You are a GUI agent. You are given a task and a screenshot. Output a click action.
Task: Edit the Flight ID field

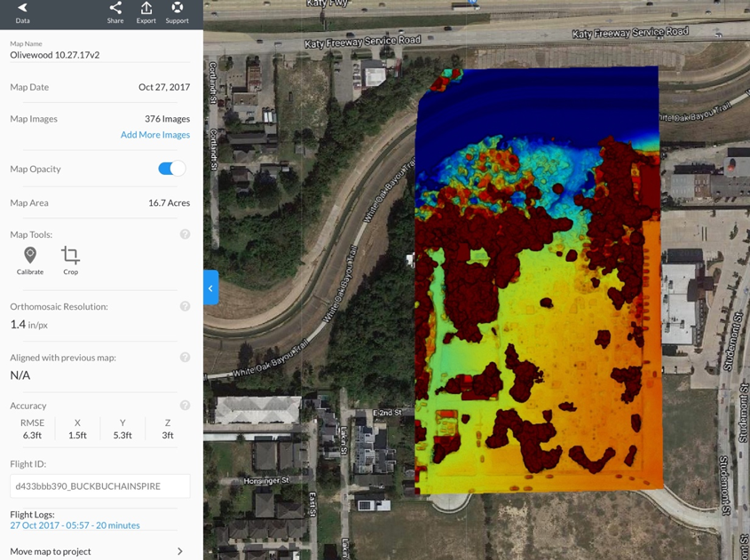point(100,485)
